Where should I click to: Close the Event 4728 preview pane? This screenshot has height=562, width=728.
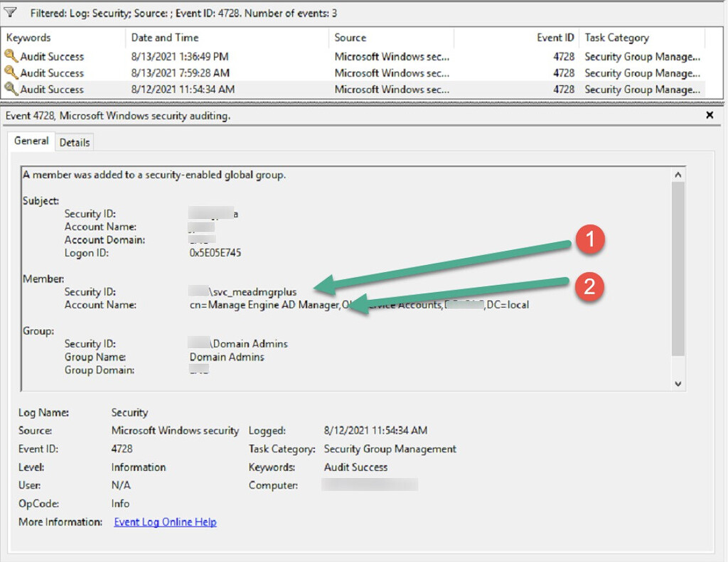[x=709, y=114]
